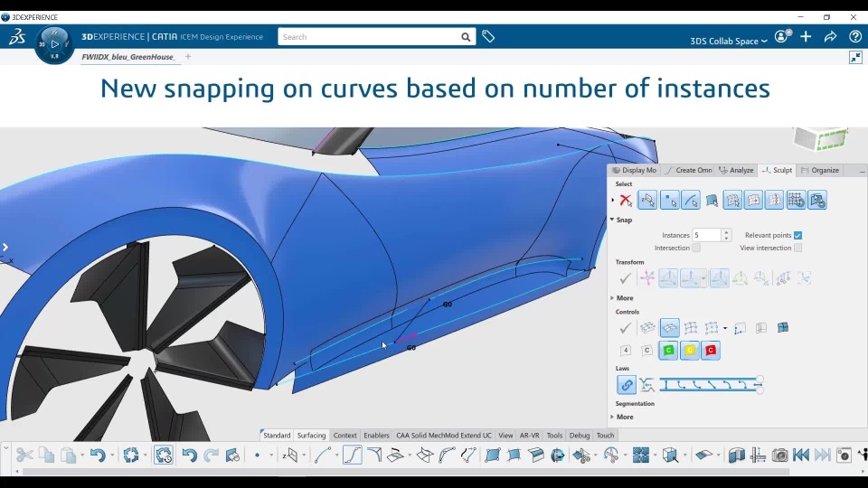The image size is (868, 488).
Task: Select the green C continuity flag
Action: click(669, 351)
